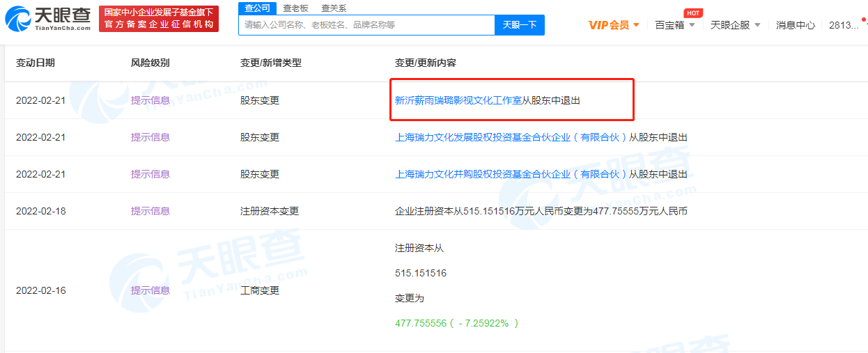Click 提示信息 in the 2022-02-18 row
This screenshot has height=353, width=868.
point(150,211)
